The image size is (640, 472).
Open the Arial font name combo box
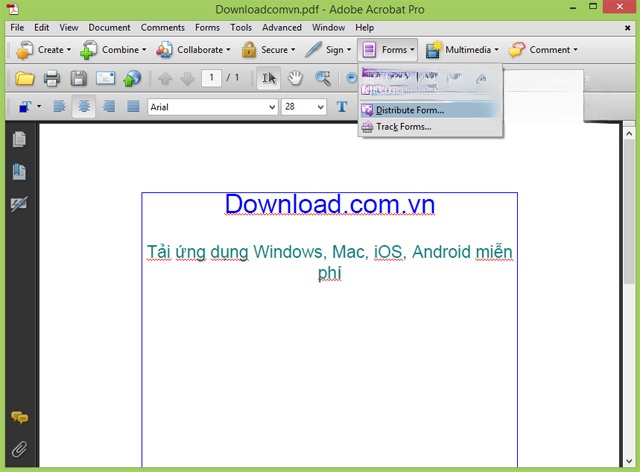tap(213, 107)
